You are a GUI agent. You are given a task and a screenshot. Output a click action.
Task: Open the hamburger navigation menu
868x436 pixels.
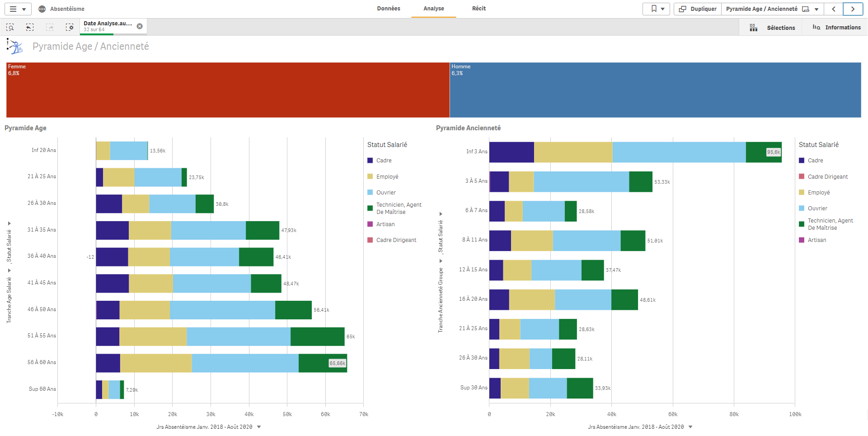tap(18, 9)
